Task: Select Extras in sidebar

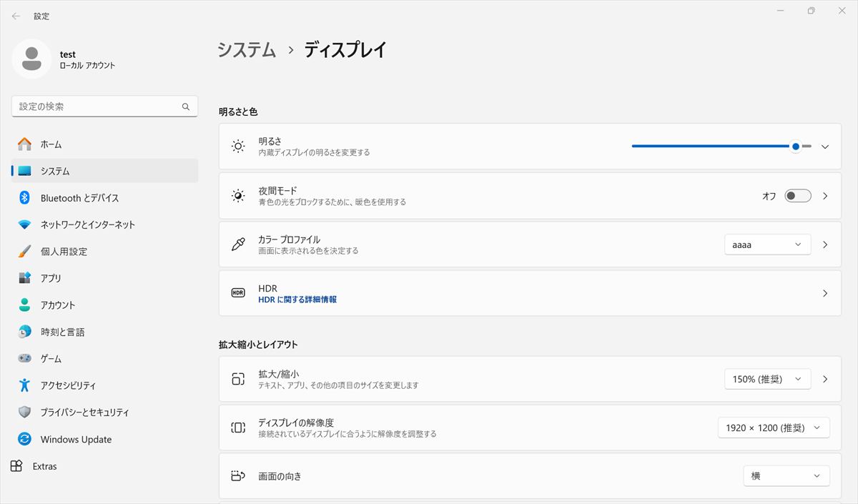Action: pyautogui.click(x=105, y=466)
